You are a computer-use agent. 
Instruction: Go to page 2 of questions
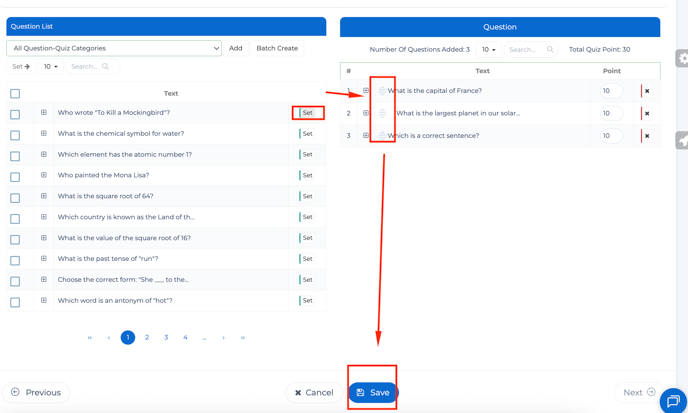147,338
